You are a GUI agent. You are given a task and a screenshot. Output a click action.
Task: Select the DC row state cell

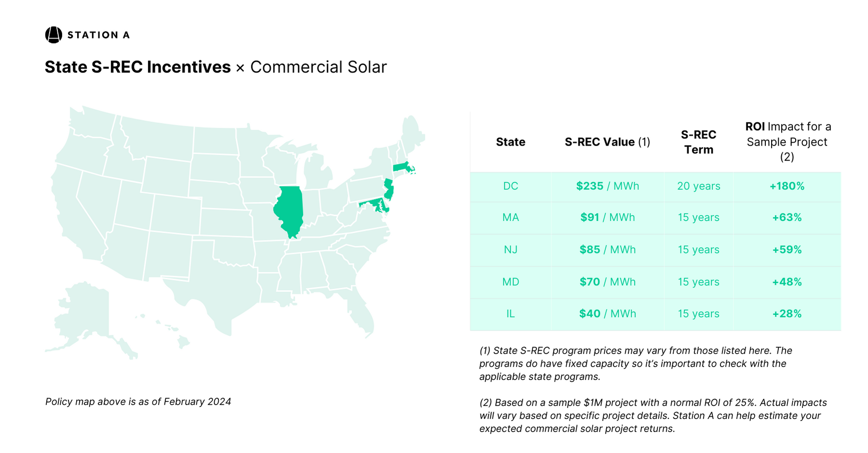coord(510,186)
